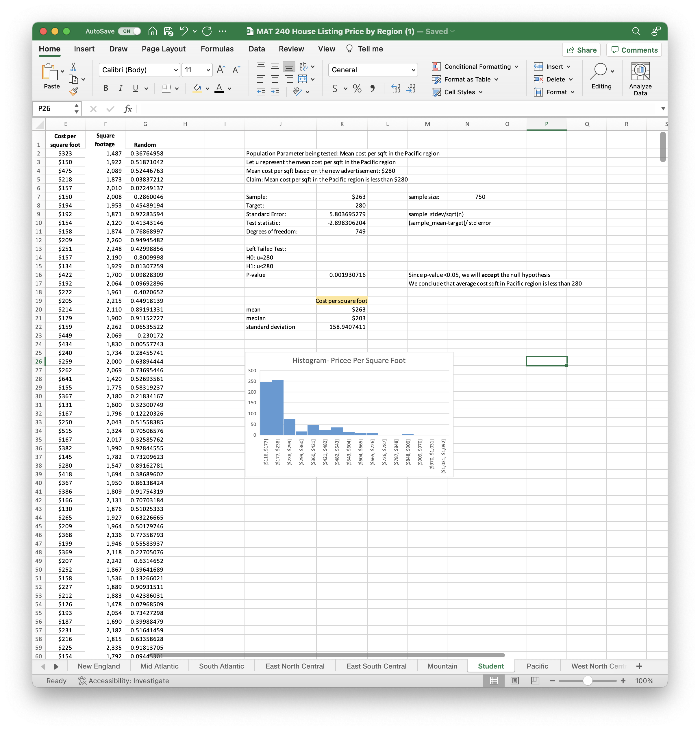The width and height of the screenshot is (700, 730).
Task: Click the Cut scissors icon
Action: [x=73, y=67]
